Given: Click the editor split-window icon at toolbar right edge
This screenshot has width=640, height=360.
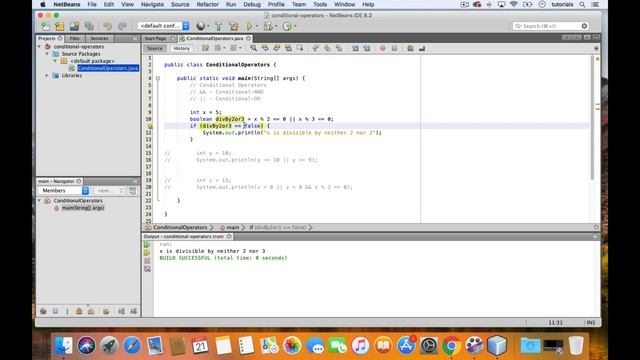Looking at the screenshot, I should click(596, 48).
